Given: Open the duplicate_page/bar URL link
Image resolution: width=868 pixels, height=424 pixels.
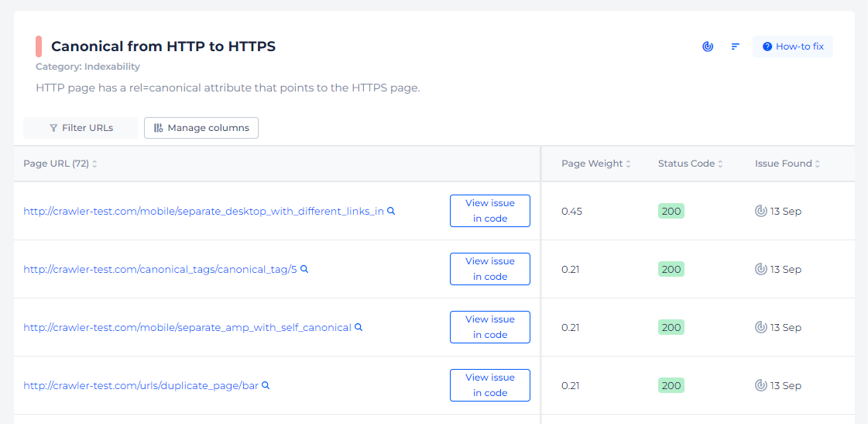Looking at the screenshot, I should point(141,386).
